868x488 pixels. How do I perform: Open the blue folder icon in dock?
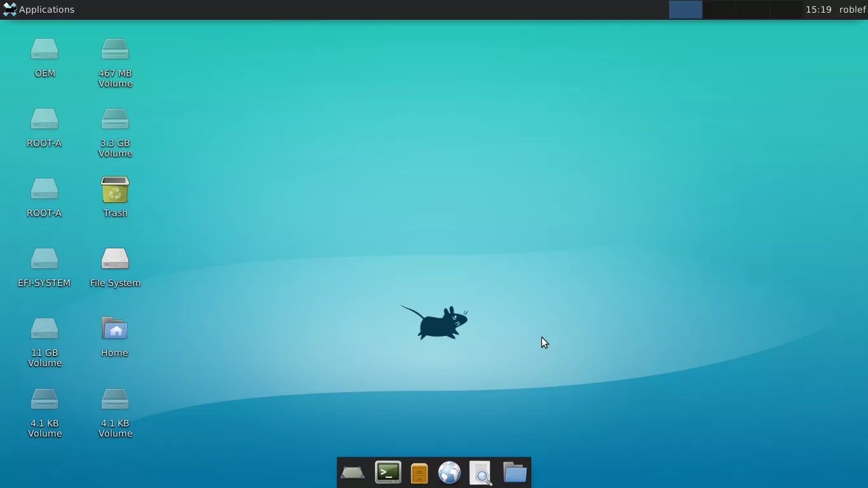(x=515, y=473)
